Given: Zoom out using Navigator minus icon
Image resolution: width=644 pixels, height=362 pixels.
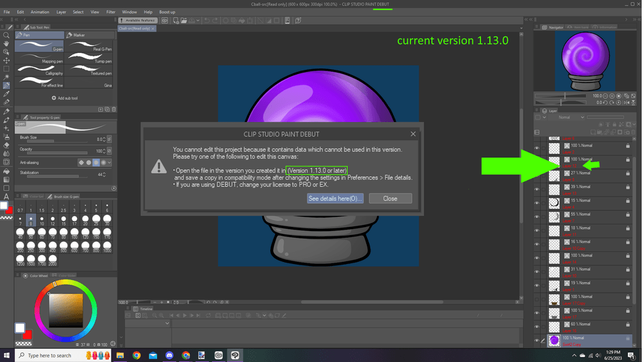Looking at the screenshot, I should click(605, 96).
